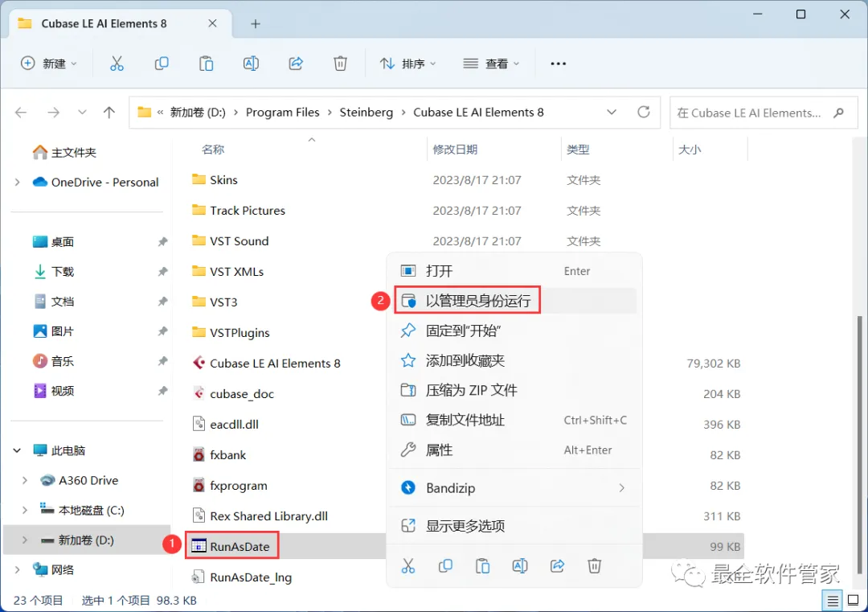This screenshot has width=868, height=612.
Task: Add a new tab with plus button
Action: pos(256,24)
